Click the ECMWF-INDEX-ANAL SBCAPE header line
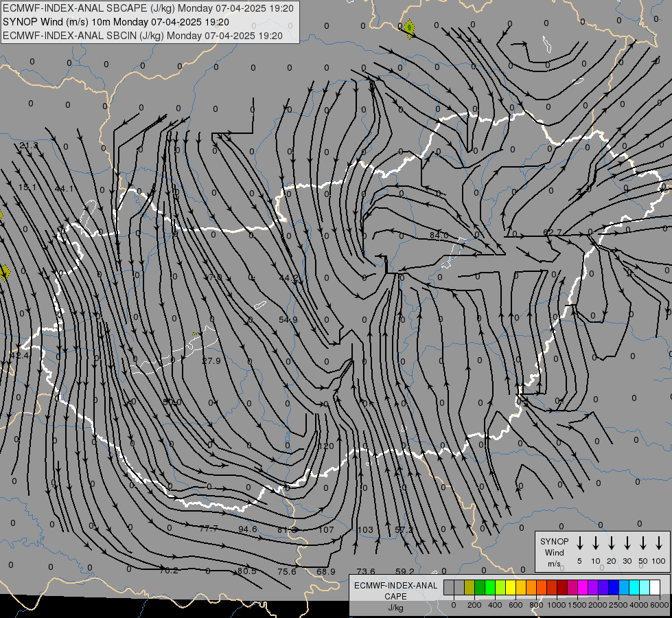This screenshot has height=618, width=672. 148,8
